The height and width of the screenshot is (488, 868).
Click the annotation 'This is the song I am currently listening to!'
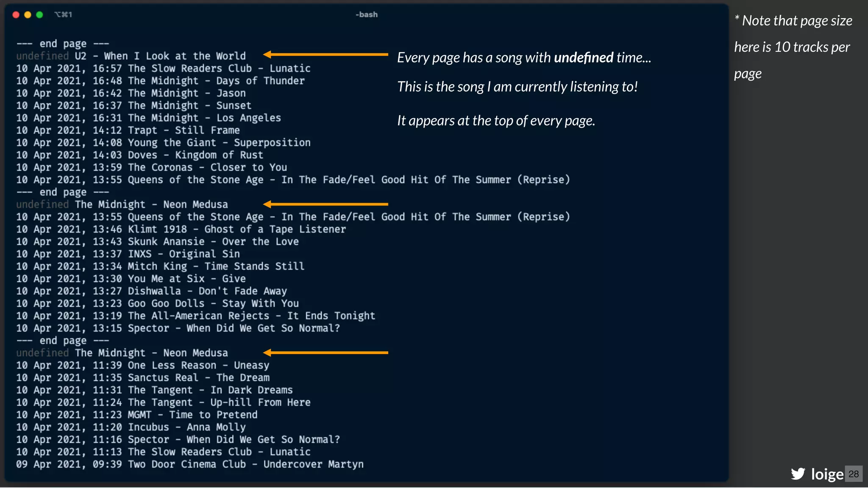[x=517, y=87]
